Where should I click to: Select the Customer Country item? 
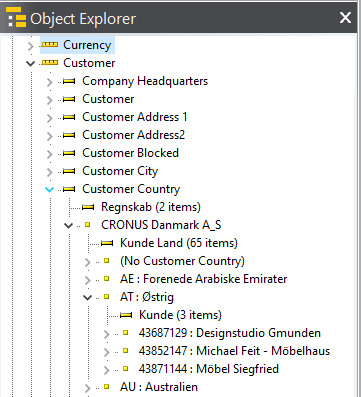131,189
